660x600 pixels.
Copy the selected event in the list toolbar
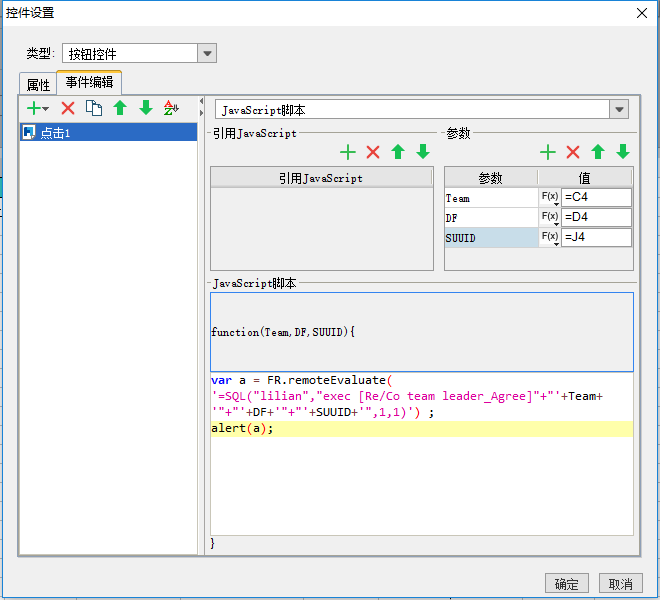coord(94,108)
